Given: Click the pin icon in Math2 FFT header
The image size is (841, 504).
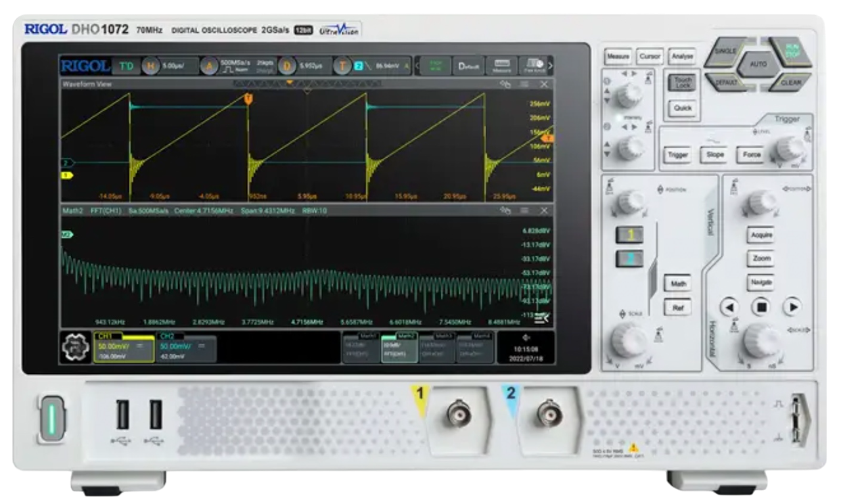Looking at the screenshot, I should 505,210.
